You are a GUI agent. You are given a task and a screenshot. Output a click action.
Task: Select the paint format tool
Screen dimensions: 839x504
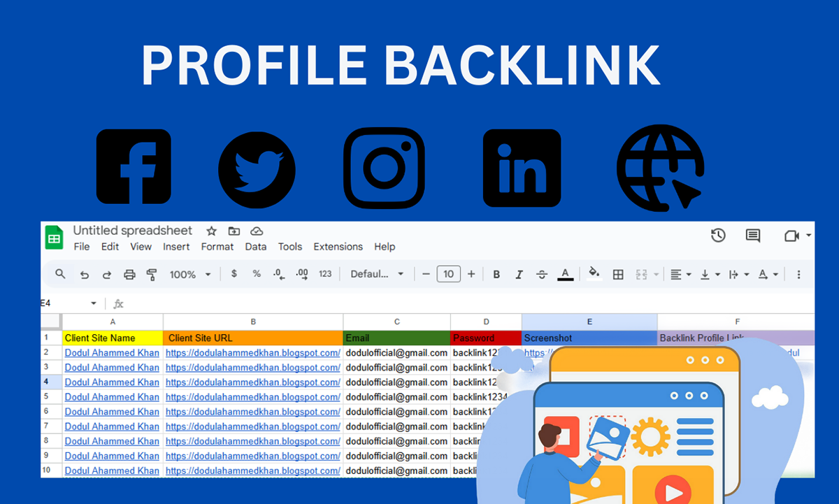pos(152,274)
